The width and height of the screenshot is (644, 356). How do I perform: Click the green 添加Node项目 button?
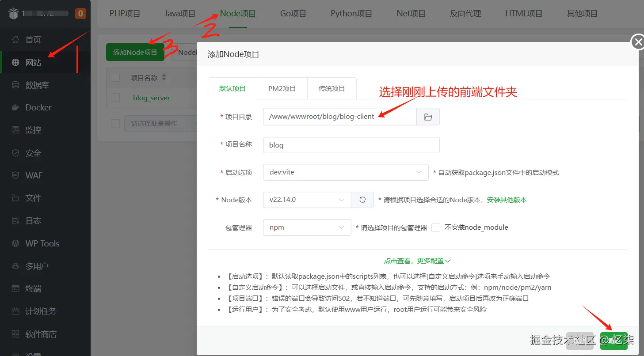(135, 52)
